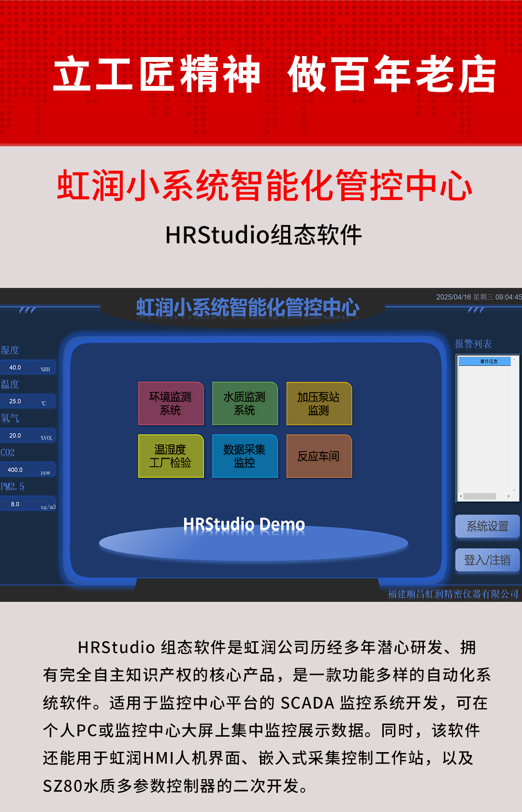Click alarm list scroll left arrow
The width and height of the screenshot is (522, 812).
(x=461, y=496)
